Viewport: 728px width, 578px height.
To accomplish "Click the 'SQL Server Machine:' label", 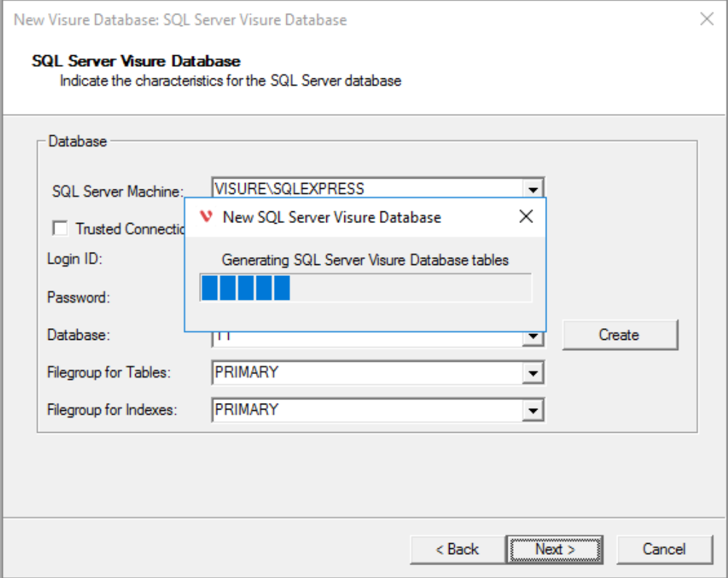I will click(118, 191).
